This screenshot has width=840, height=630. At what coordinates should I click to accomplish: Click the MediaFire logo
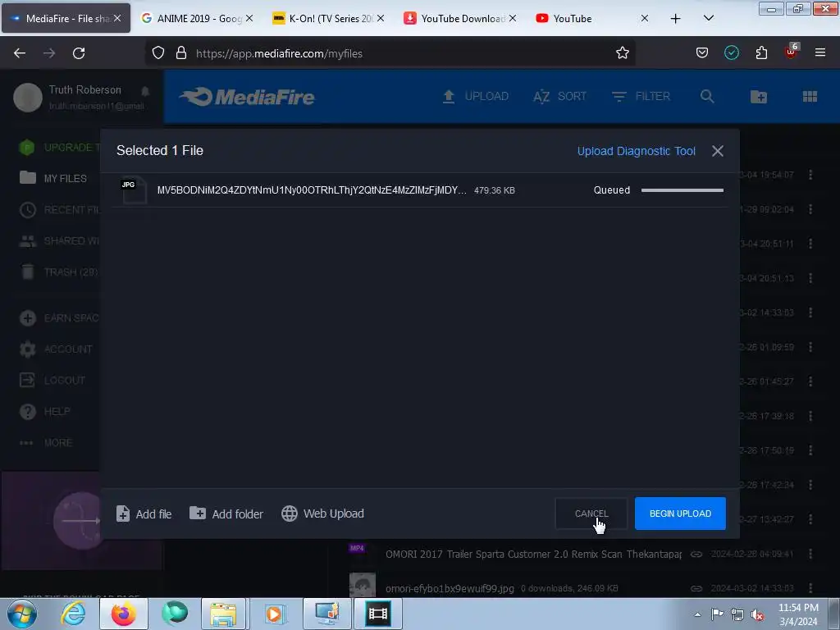coord(247,97)
